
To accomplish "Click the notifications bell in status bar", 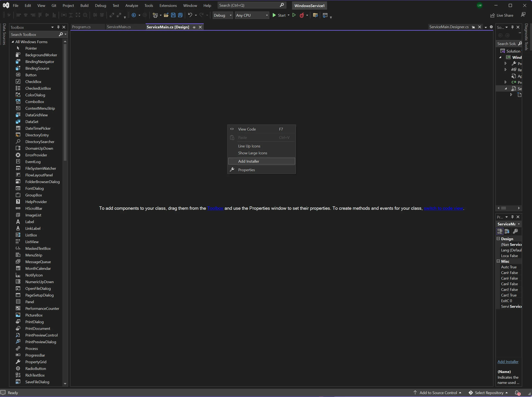I will 517,393.
